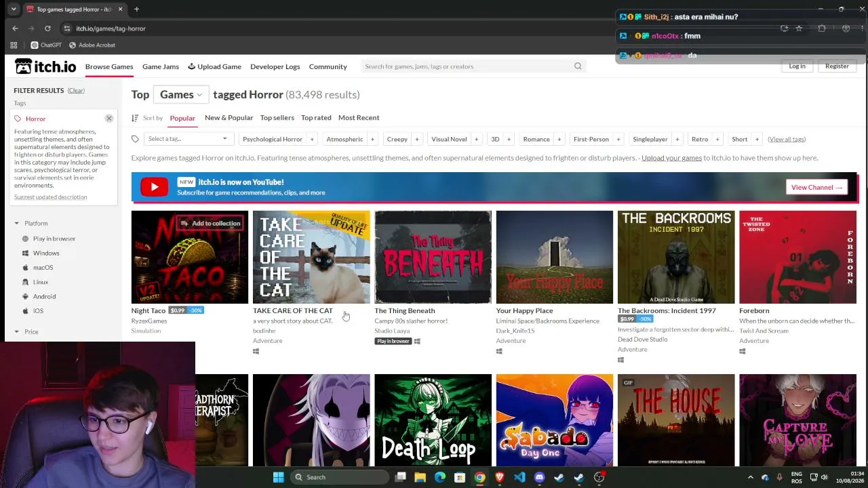Open the browser tab list dropdown
This screenshot has width=868, height=488.
point(14,9)
